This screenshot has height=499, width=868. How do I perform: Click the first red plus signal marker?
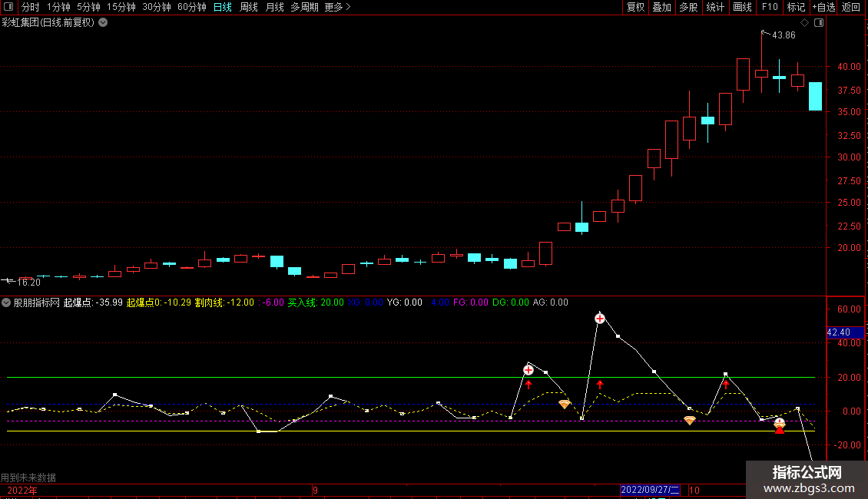pyautogui.click(x=528, y=370)
